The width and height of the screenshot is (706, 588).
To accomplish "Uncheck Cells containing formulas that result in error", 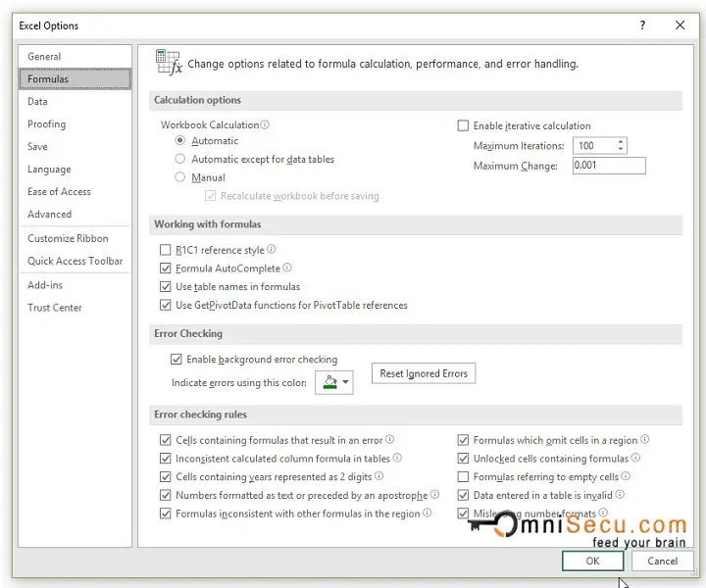I will (166, 440).
